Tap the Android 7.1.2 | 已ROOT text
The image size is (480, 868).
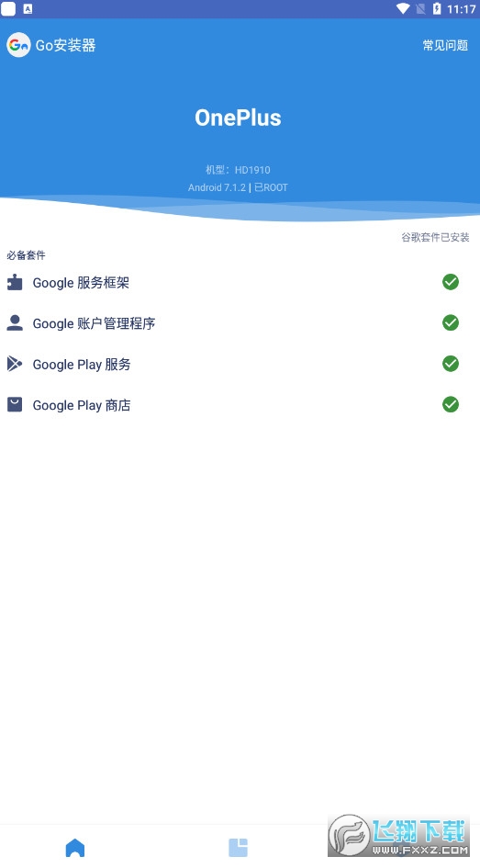[x=238, y=187]
